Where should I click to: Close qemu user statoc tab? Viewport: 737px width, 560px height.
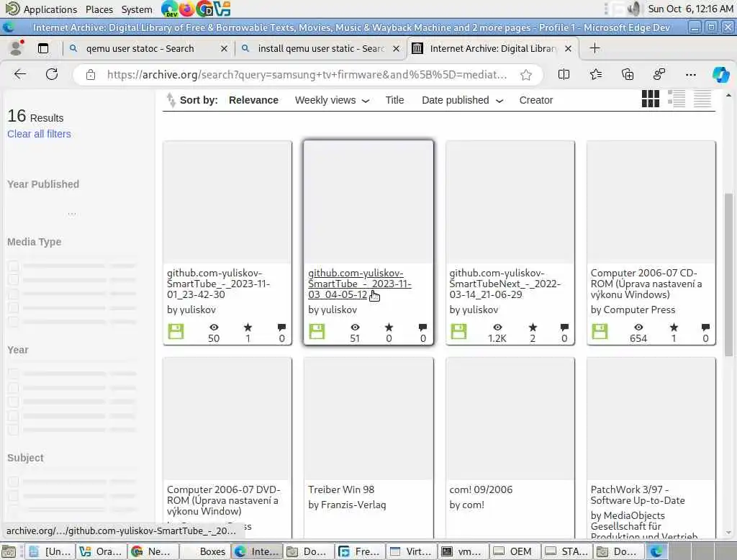point(224,48)
